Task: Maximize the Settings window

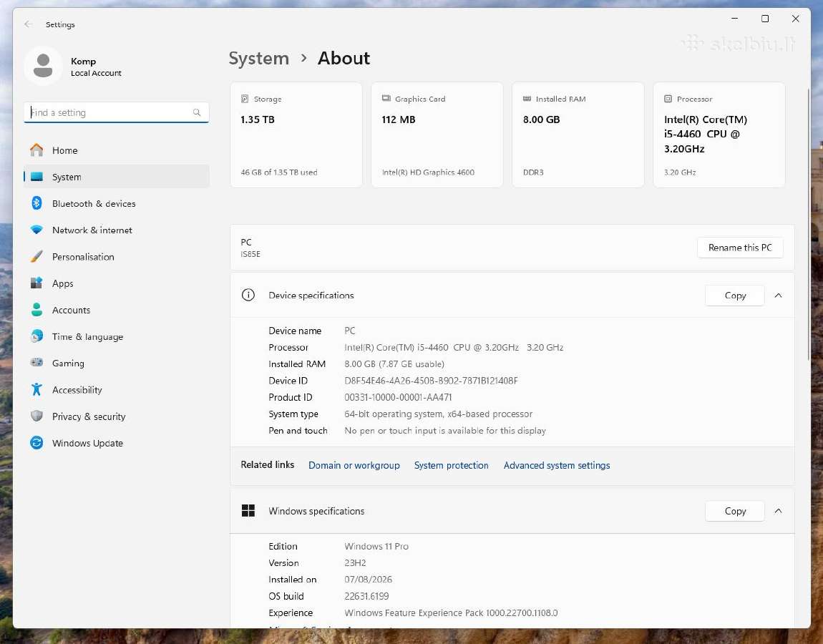Action: [765, 19]
